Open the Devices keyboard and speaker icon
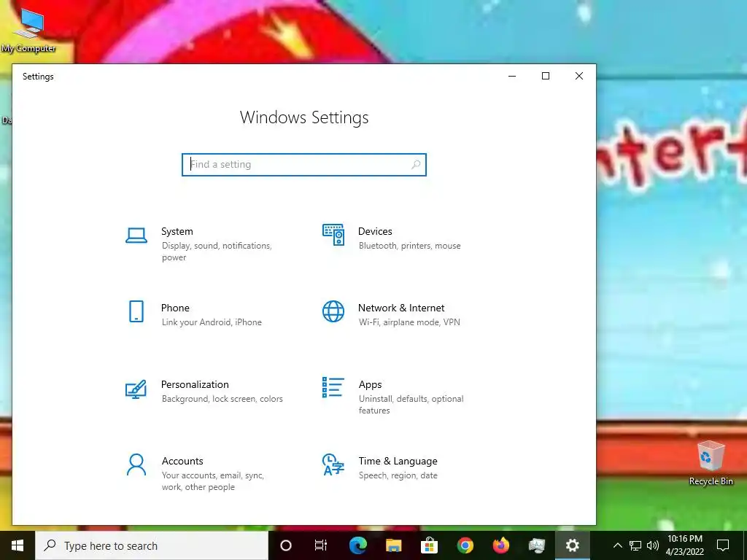 [x=333, y=235]
